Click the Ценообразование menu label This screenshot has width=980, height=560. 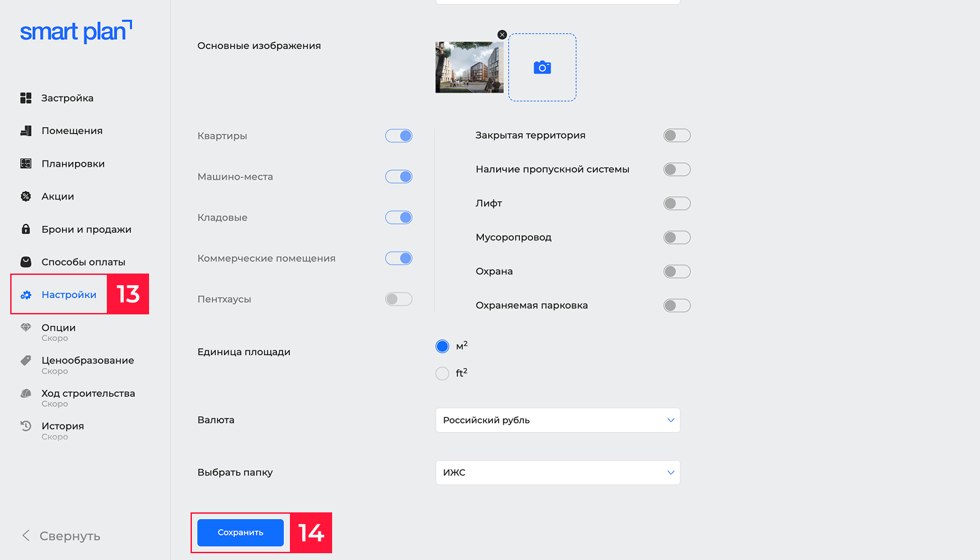coord(88,361)
